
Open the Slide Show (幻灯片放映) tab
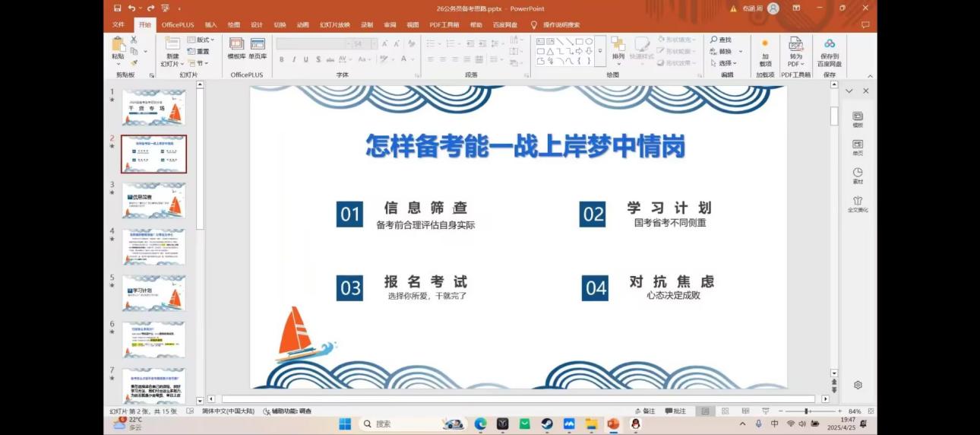pos(335,24)
